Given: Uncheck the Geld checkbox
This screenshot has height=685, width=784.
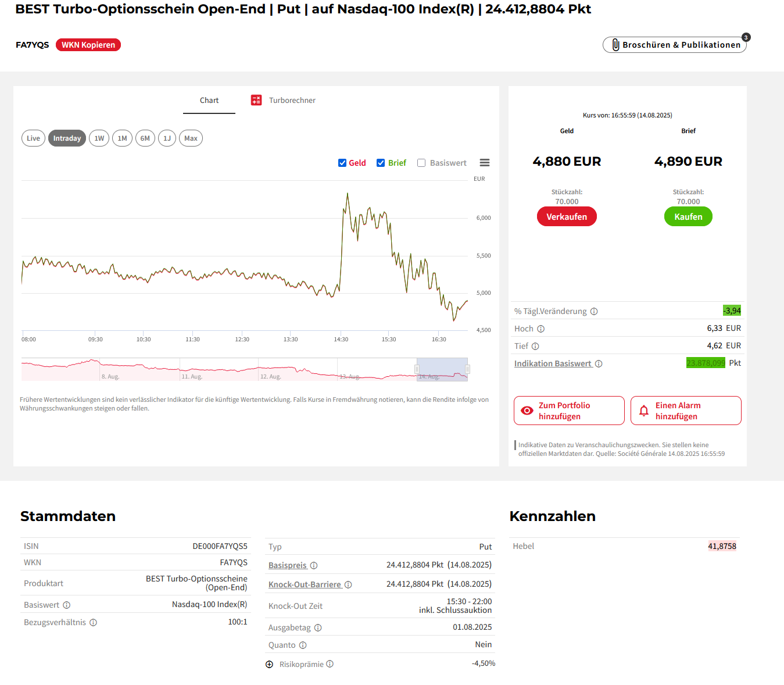Looking at the screenshot, I should [x=342, y=163].
